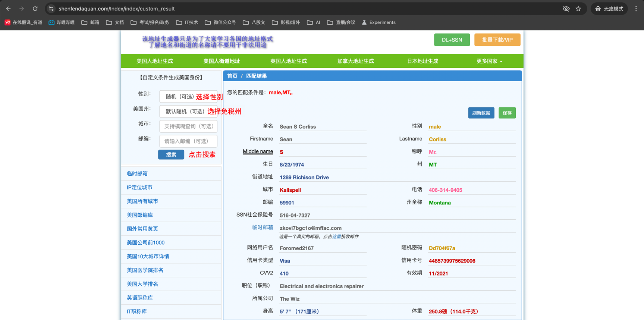Reload the page with refresh icon
Screen dimensions: 644x320
click(x=35, y=9)
